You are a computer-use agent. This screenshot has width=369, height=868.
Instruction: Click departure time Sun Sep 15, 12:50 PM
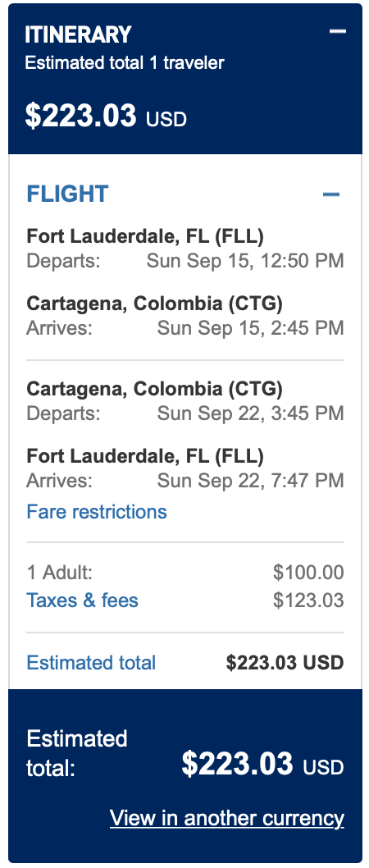click(x=245, y=260)
